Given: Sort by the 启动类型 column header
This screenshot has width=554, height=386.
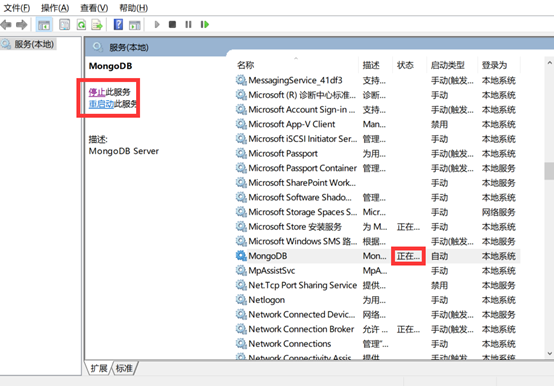Looking at the screenshot, I should (x=448, y=65).
